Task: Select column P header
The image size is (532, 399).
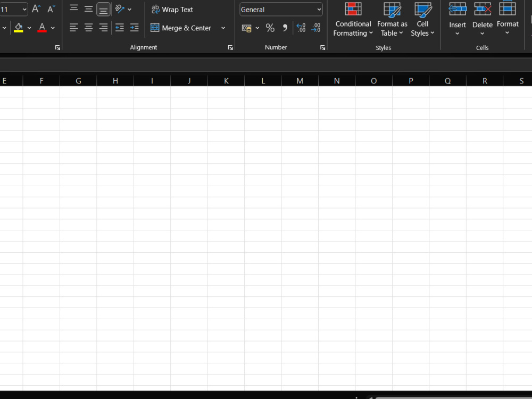Action: tap(411, 81)
